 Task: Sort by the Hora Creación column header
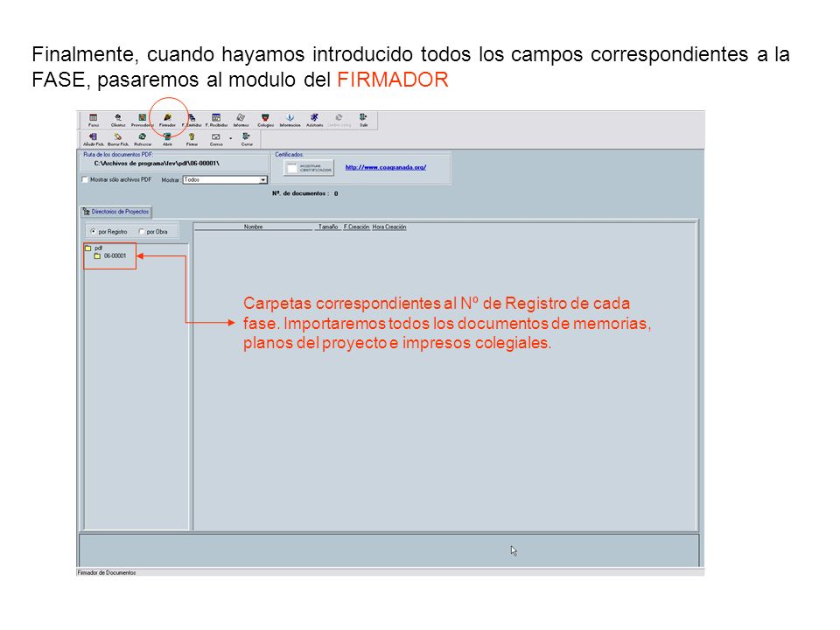pos(389,227)
